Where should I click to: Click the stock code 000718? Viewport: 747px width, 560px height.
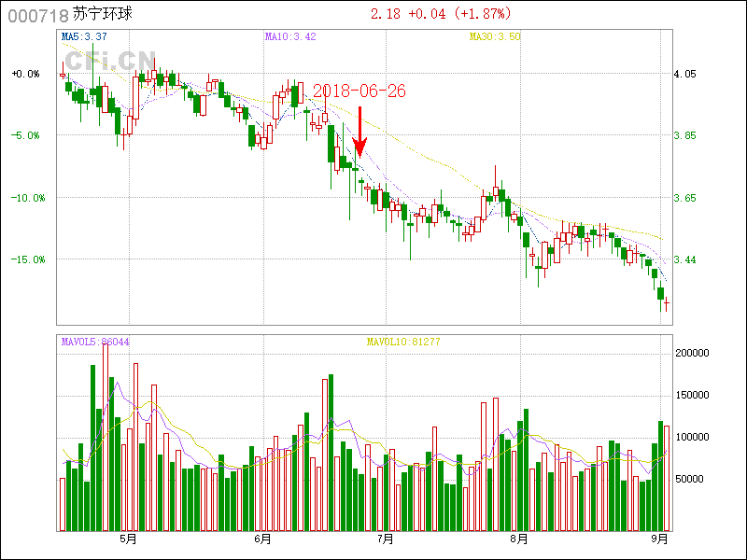tap(37, 15)
